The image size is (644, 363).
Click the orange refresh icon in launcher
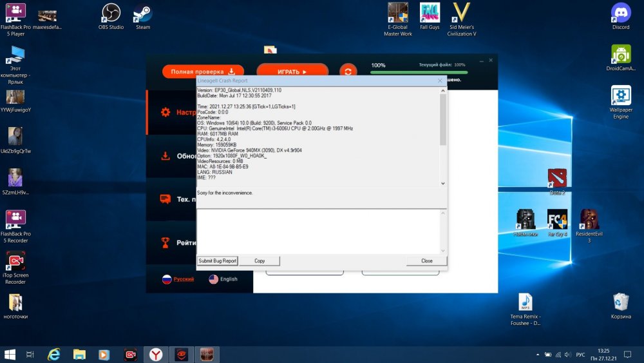pos(348,72)
